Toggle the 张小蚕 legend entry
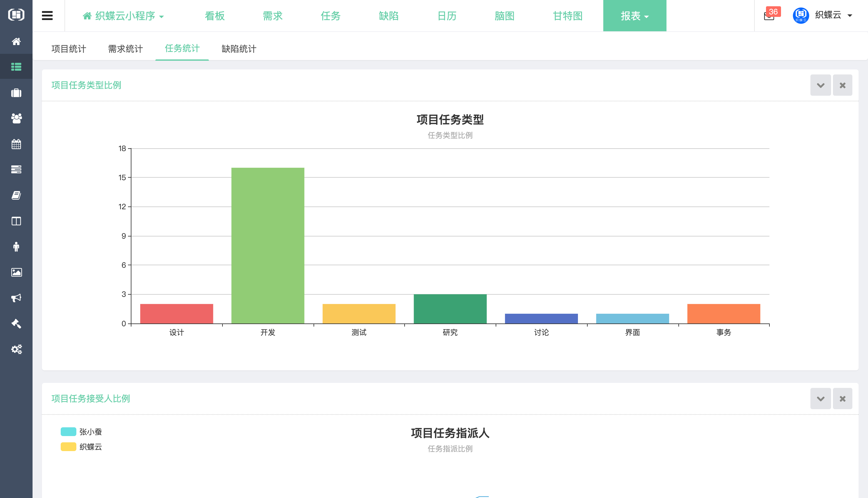Image resolution: width=868 pixels, height=498 pixels. click(82, 432)
